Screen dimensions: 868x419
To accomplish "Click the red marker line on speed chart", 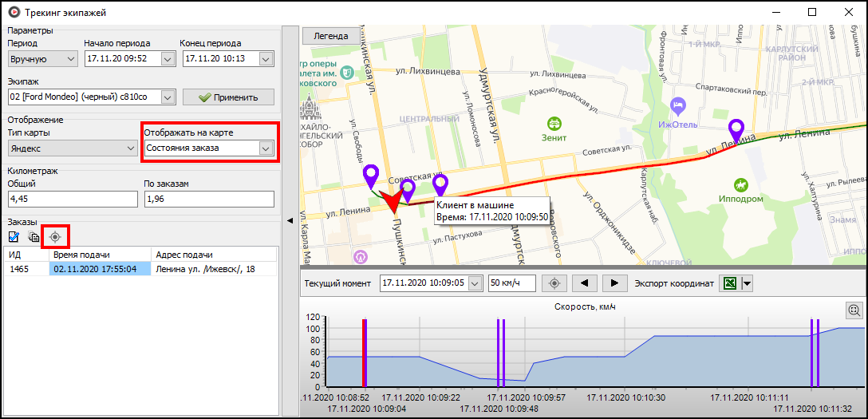I will pyautogui.click(x=364, y=352).
